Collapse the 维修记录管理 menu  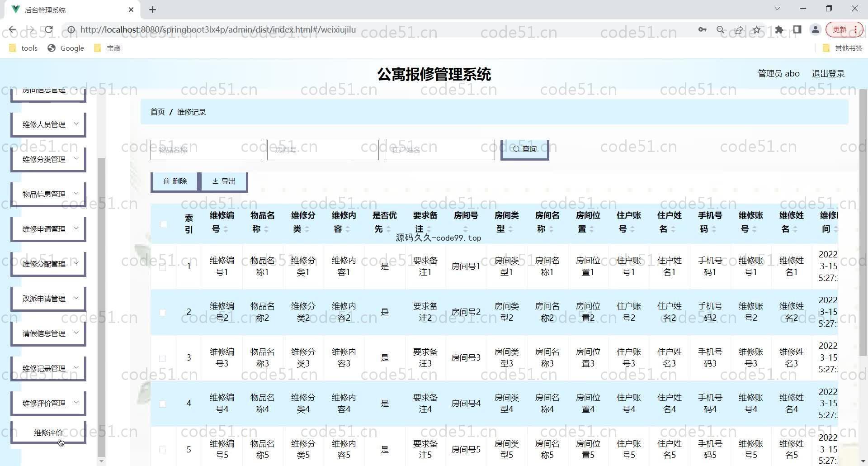pos(48,368)
